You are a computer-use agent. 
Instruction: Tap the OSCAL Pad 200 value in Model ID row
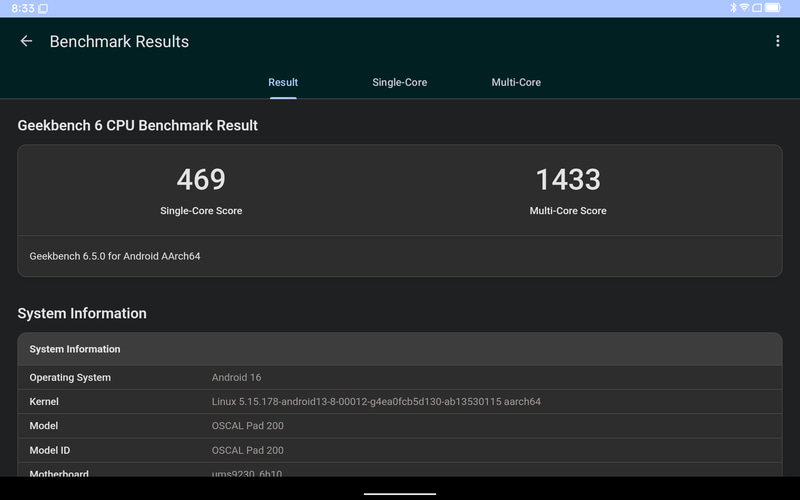pyautogui.click(x=247, y=450)
